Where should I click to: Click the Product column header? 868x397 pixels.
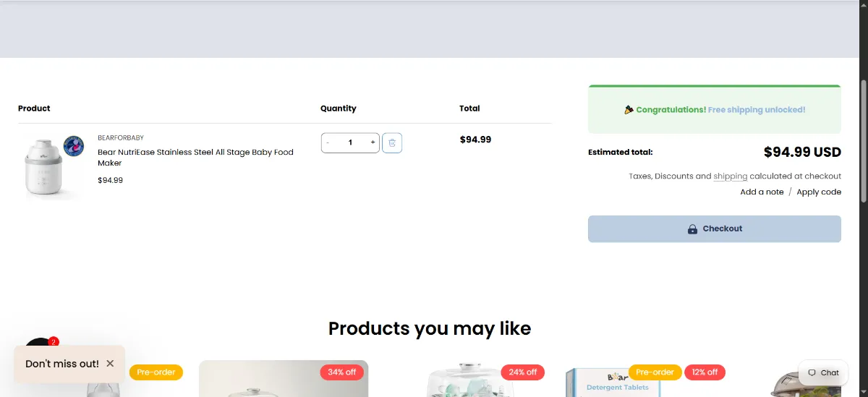[x=34, y=108]
